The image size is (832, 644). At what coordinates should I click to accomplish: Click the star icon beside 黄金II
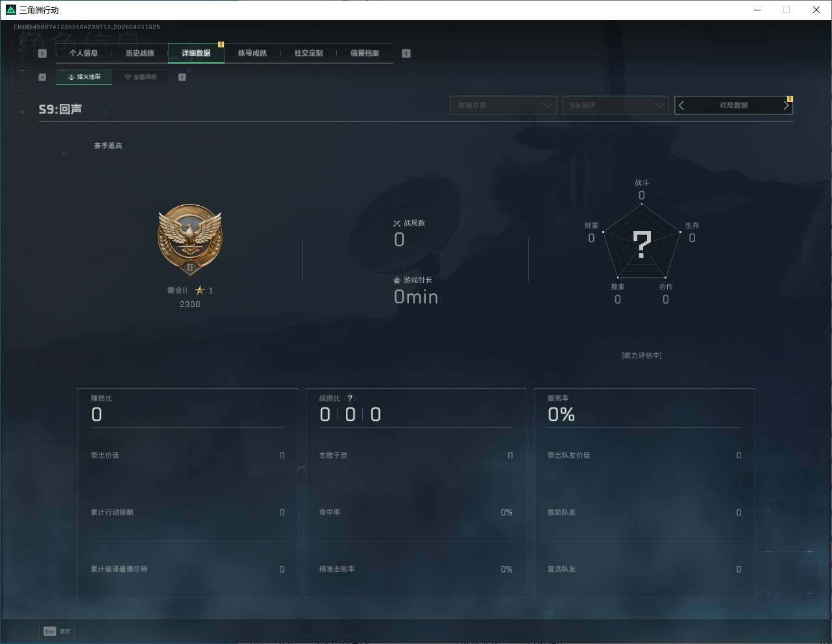[x=199, y=290]
